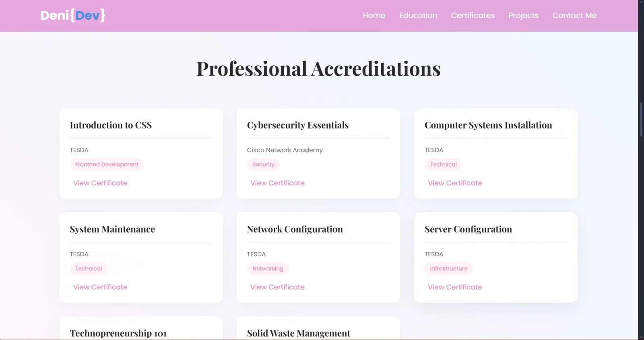644x340 pixels.
Task: Click the Infrastructure tag
Action: pos(448,269)
